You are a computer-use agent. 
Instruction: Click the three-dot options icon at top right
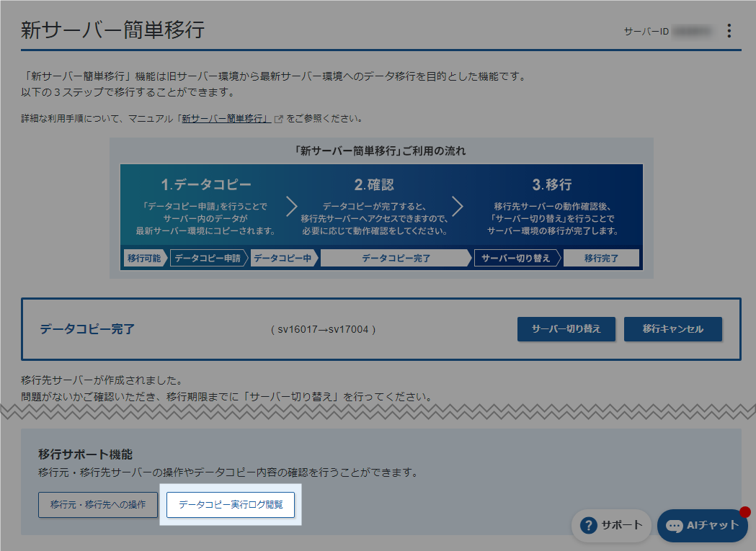[730, 30]
